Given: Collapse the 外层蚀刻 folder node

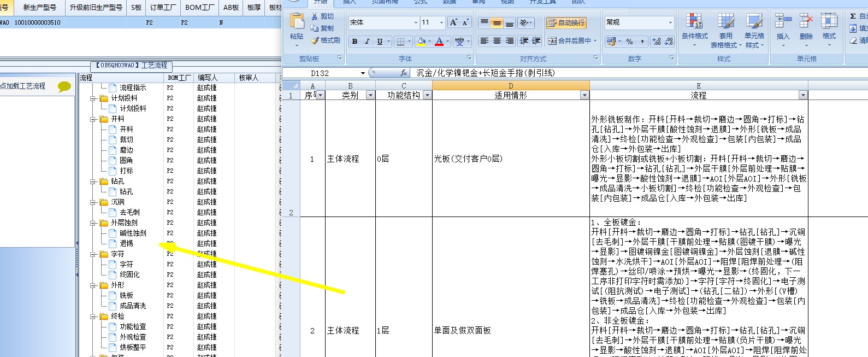Looking at the screenshot, I should point(93,223).
